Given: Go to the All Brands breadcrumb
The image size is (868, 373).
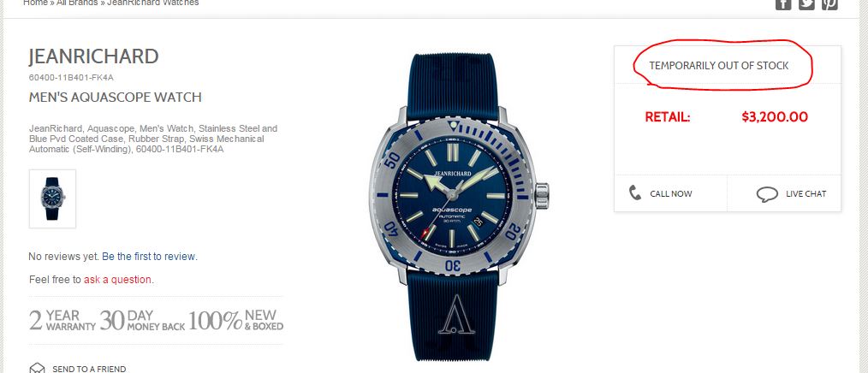Looking at the screenshot, I should [x=77, y=3].
